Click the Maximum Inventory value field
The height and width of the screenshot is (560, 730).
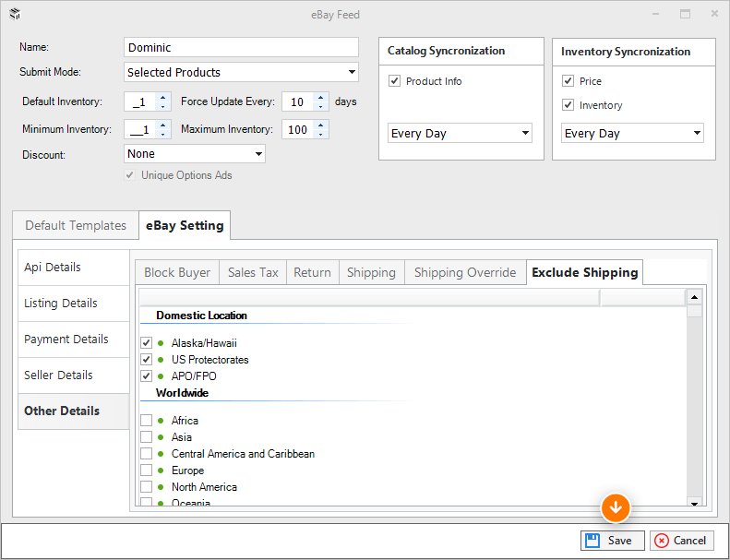[x=298, y=129]
